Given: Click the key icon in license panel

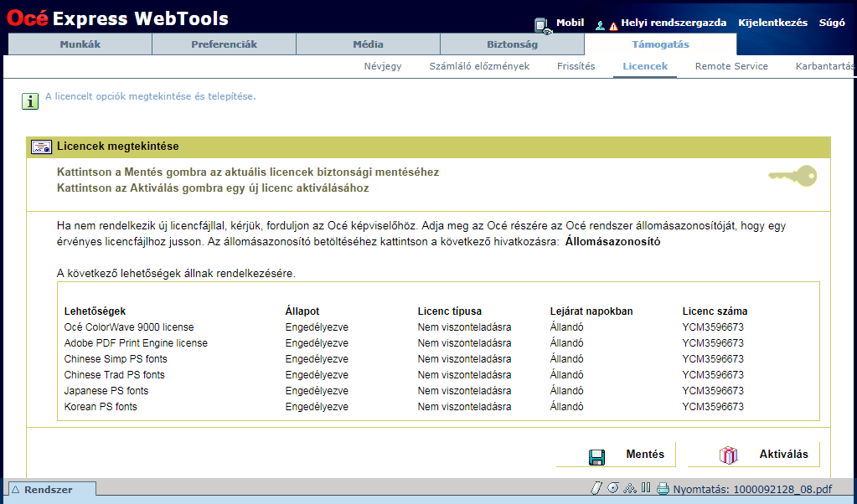Looking at the screenshot, I should (x=792, y=176).
